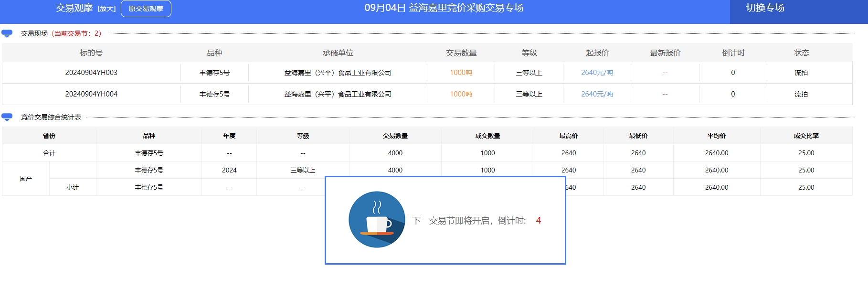Click 交易数量 header in 交易现场 table
The width and height of the screenshot is (868, 289).
point(461,53)
